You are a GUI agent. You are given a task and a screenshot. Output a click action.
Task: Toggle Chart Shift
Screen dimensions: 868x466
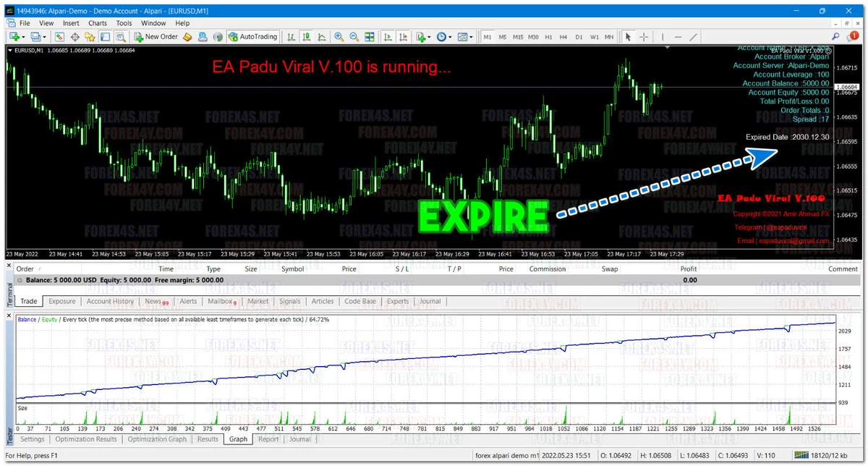[404, 37]
